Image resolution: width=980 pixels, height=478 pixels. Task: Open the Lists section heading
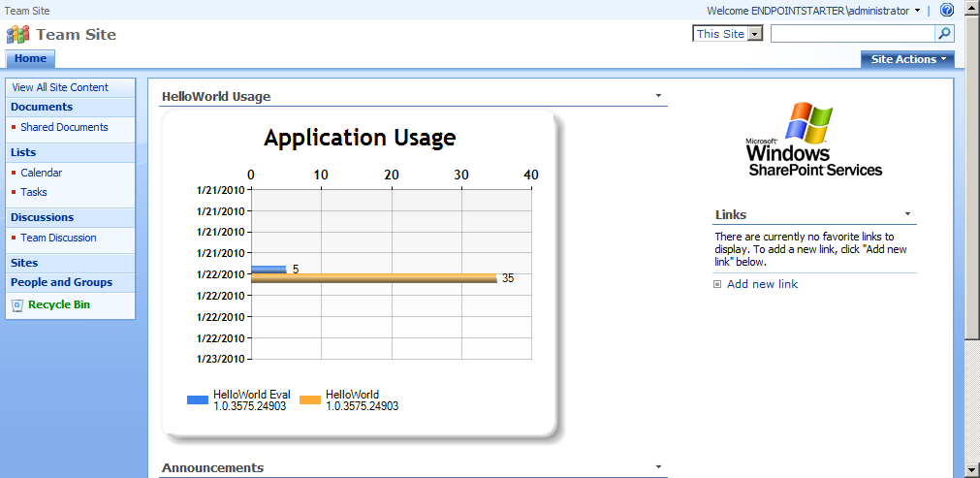pos(23,152)
